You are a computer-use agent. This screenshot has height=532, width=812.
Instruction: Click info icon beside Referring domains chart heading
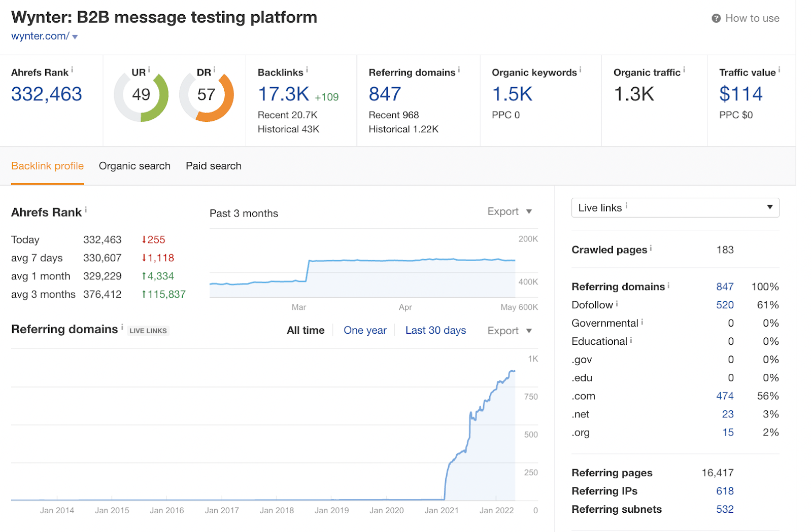[x=122, y=327]
